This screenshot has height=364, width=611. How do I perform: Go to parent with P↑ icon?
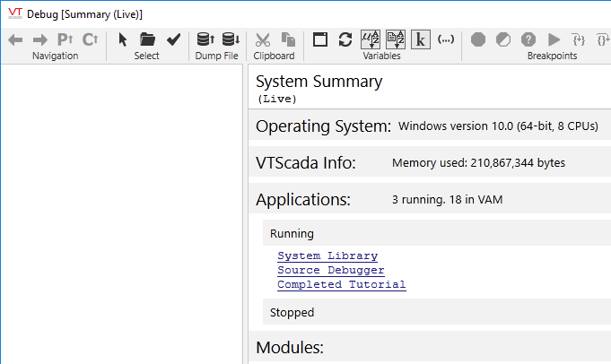[x=65, y=39]
